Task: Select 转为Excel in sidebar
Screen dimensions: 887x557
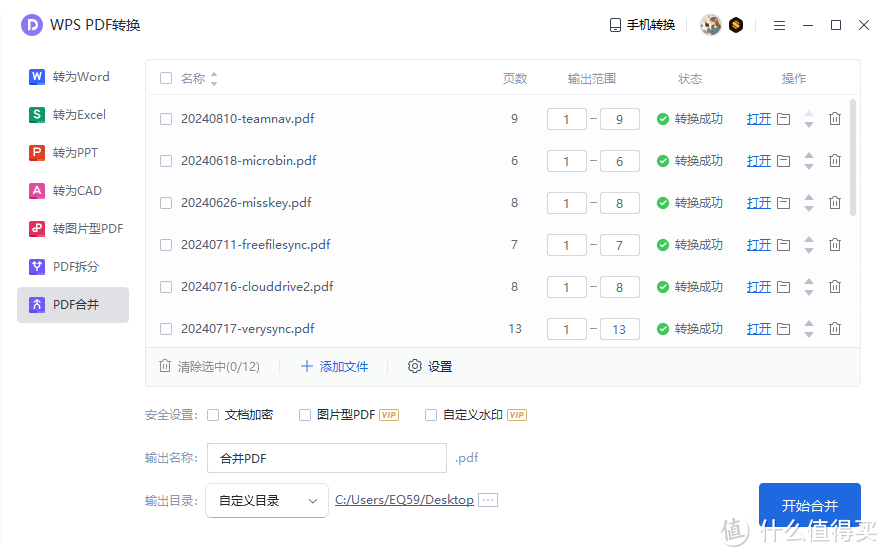Action: point(73,115)
